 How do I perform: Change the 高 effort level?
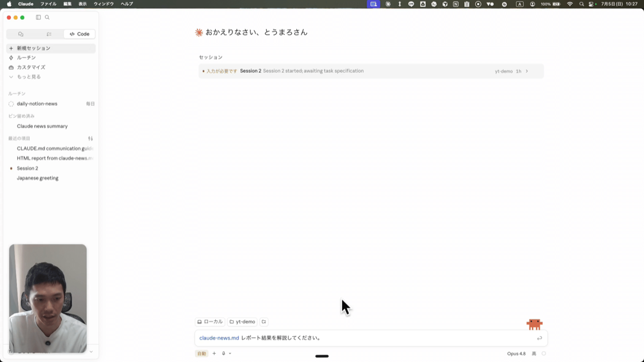(x=534, y=354)
